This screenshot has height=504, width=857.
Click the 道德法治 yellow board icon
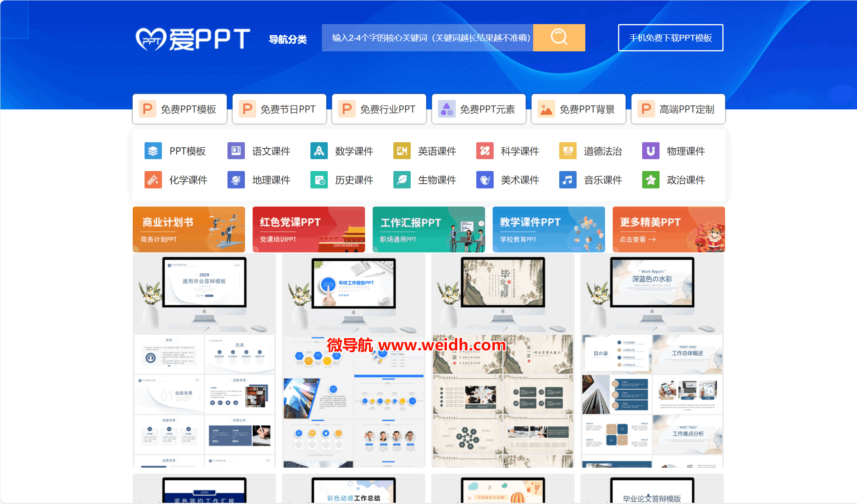568,151
